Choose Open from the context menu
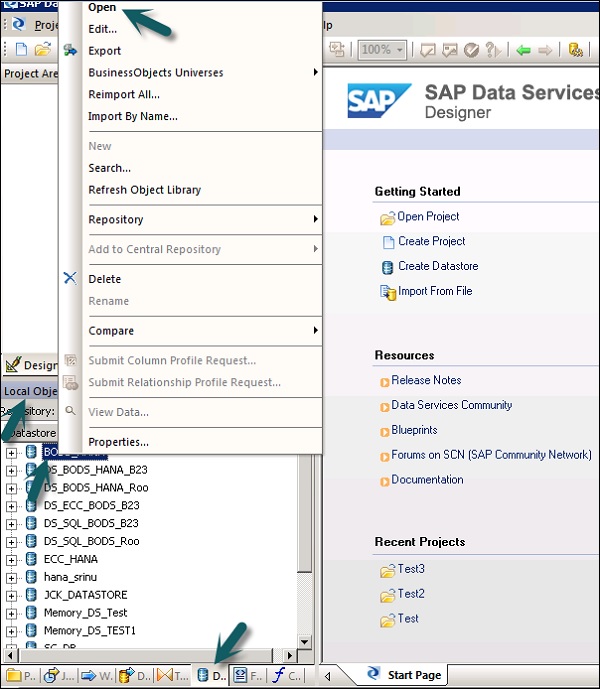The height and width of the screenshot is (689, 600). (x=102, y=7)
